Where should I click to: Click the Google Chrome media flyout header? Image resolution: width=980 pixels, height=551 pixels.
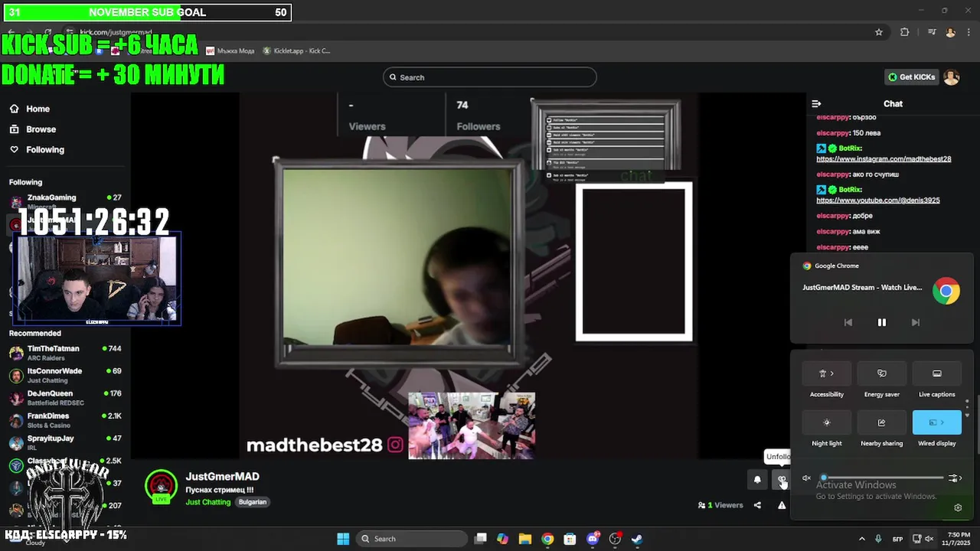[x=831, y=266]
